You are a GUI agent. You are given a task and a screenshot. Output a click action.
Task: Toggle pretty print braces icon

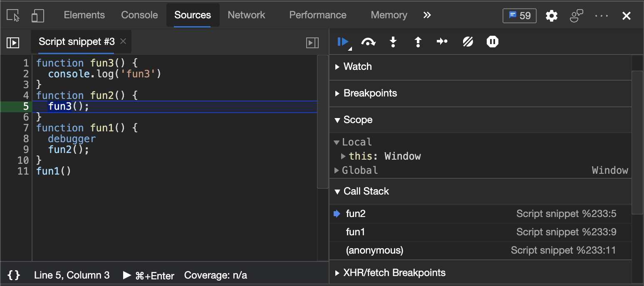(14, 275)
